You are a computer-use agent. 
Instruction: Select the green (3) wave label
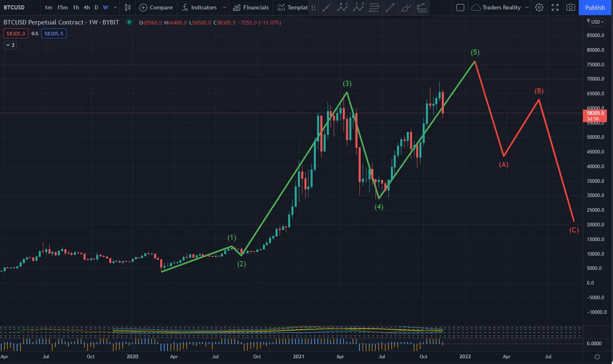tap(347, 83)
